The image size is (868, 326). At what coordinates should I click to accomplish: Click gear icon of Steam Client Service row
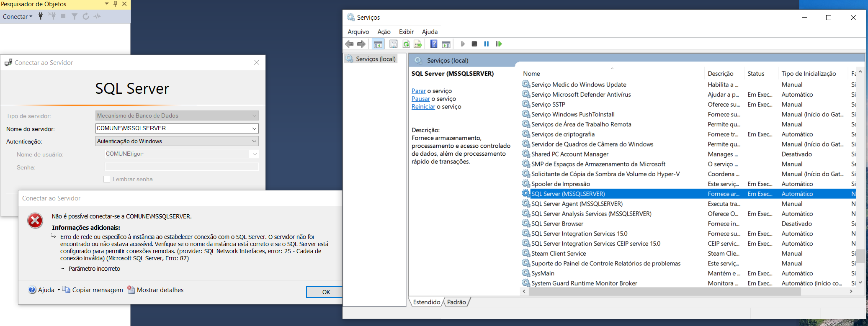(x=526, y=253)
